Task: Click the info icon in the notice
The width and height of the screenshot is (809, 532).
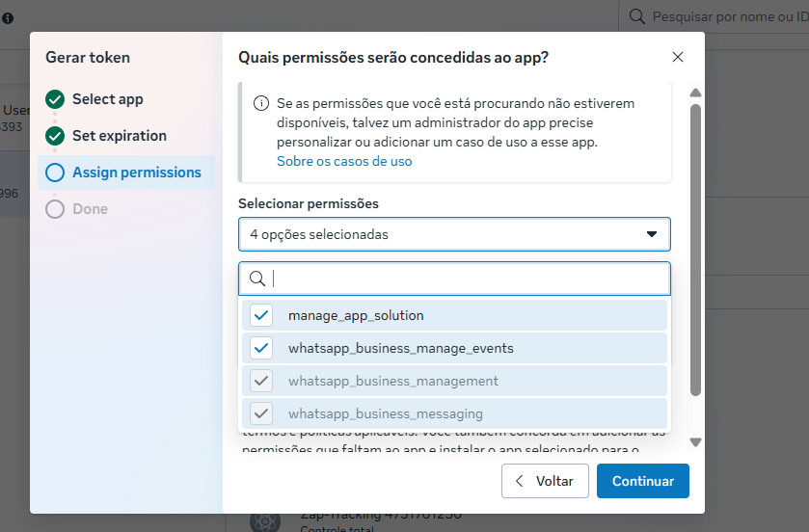Action: pos(261,104)
